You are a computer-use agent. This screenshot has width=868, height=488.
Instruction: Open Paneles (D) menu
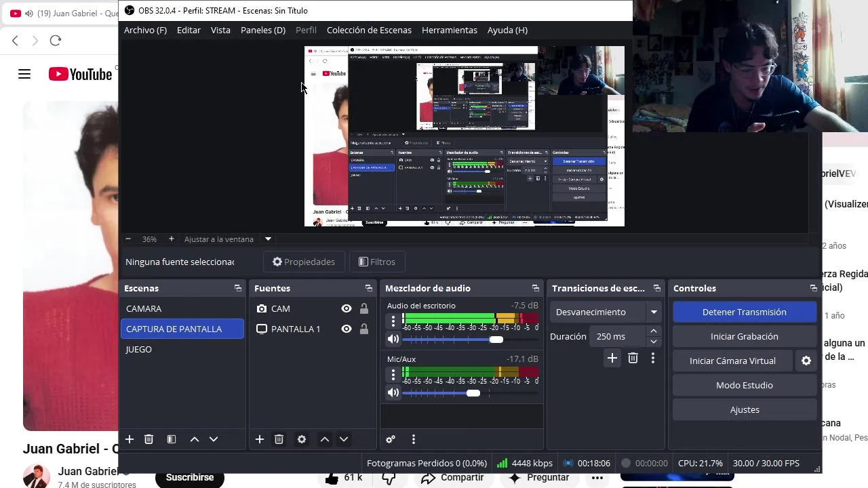coord(263,30)
